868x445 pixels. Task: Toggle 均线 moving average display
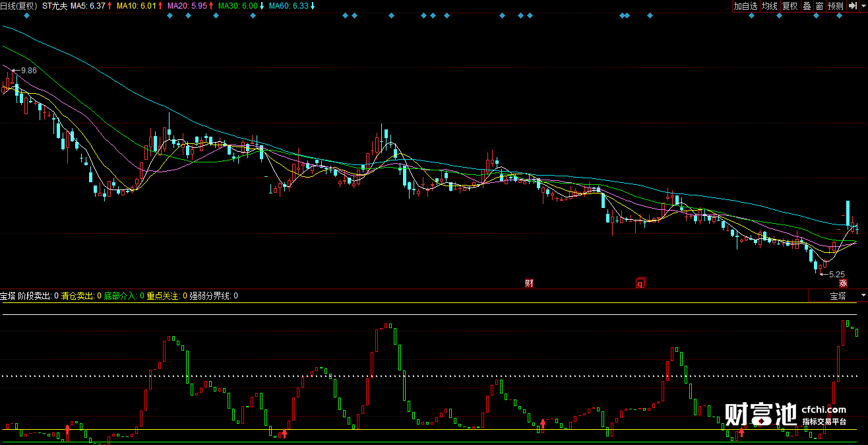pos(769,6)
